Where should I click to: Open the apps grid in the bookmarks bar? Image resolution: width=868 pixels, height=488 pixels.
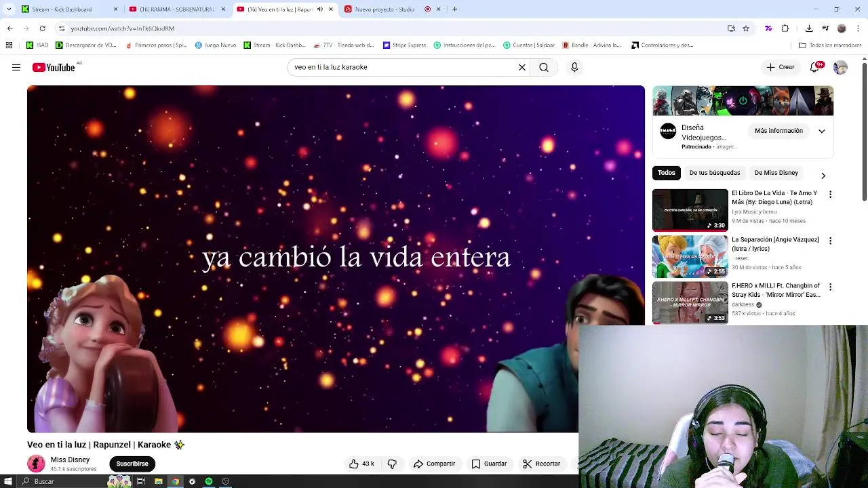tap(9, 45)
